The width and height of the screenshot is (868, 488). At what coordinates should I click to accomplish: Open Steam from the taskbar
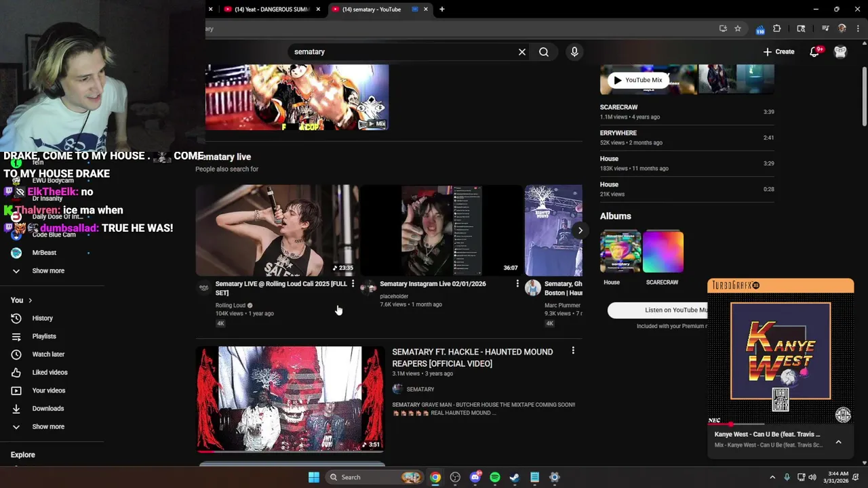[515, 477]
